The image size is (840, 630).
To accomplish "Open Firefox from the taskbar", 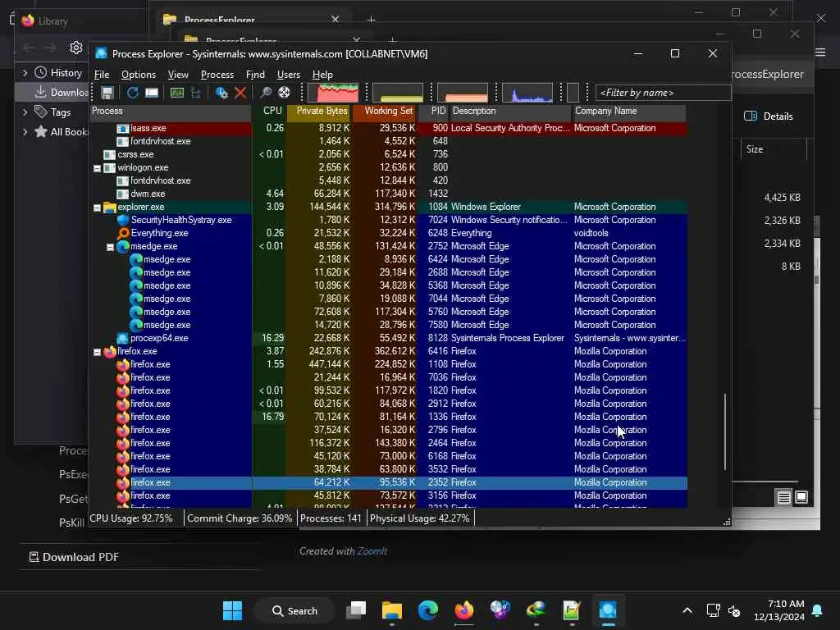I will coord(464,610).
